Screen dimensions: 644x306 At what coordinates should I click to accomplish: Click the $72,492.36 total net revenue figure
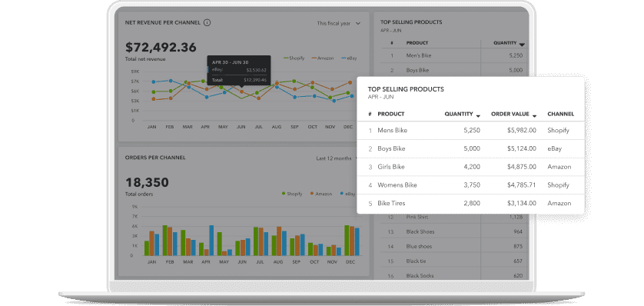click(161, 47)
